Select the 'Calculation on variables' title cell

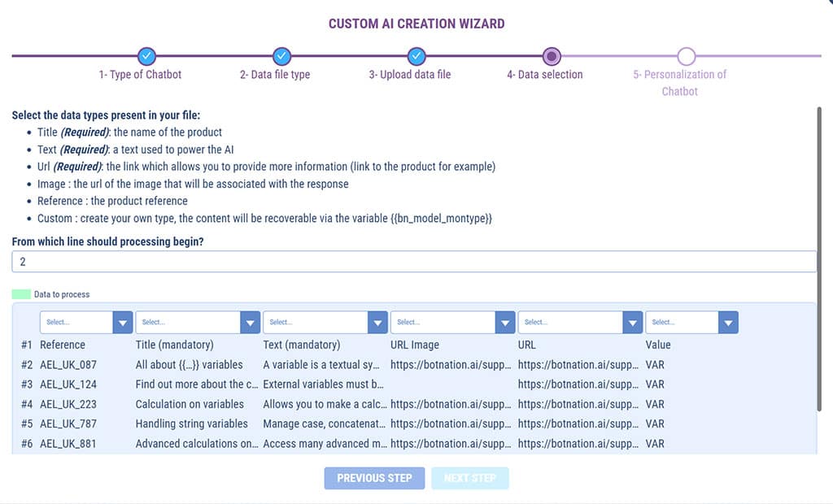coord(190,404)
